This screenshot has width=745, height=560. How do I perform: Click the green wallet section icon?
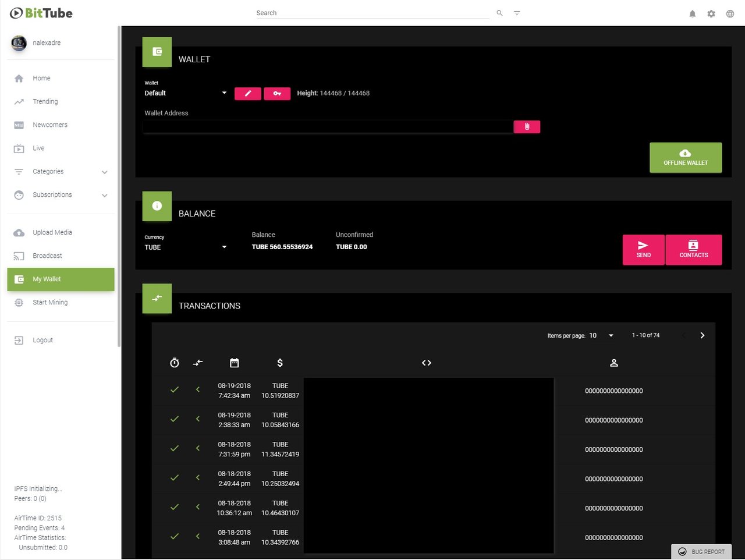point(157,52)
